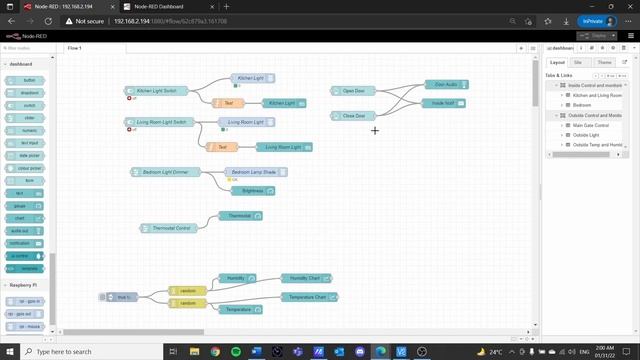Switch to the Layout tab
Image resolution: width=640 pixels, height=360 pixels.
point(557,62)
